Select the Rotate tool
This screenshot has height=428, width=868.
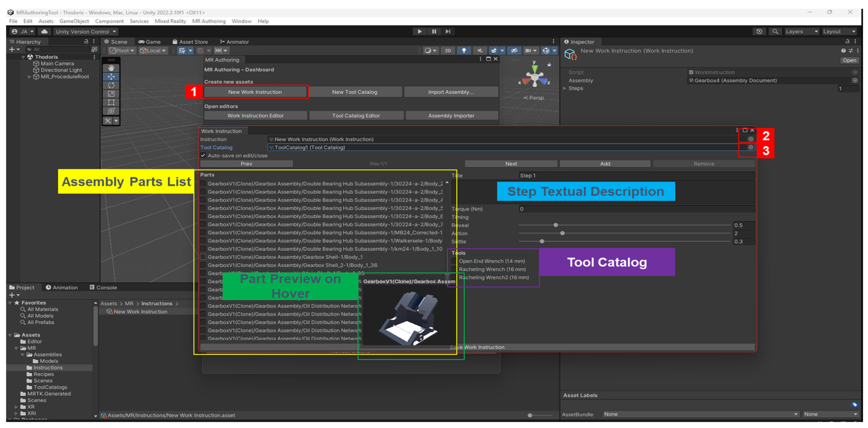pos(111,85)
